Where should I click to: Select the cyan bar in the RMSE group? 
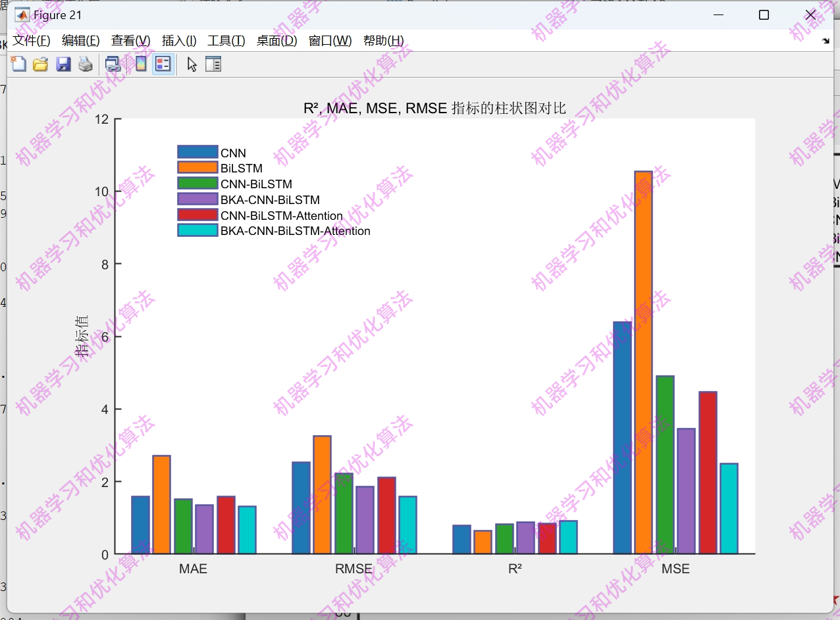407,525
